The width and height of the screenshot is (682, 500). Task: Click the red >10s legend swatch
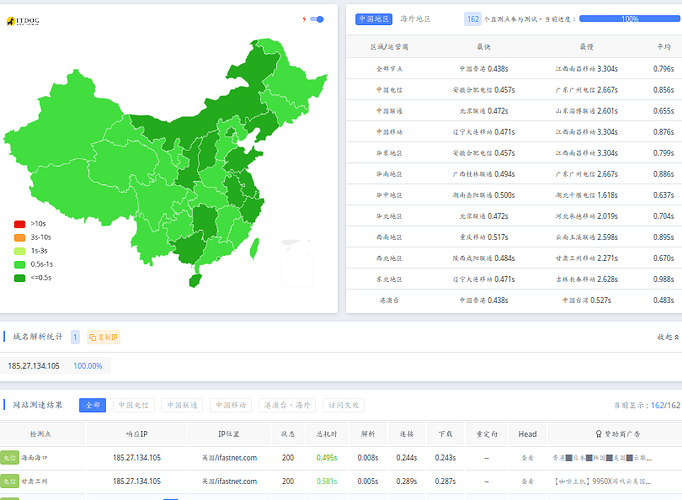tap(20, 224)
